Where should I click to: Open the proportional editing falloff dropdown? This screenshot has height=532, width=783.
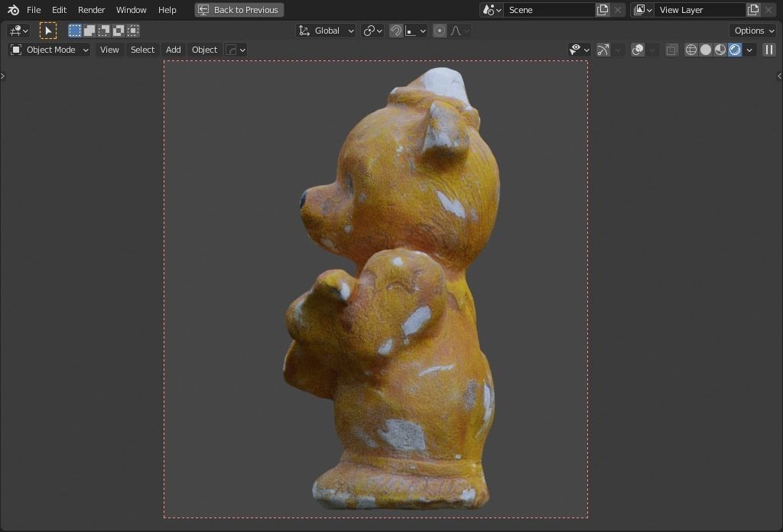click(460, 31)
